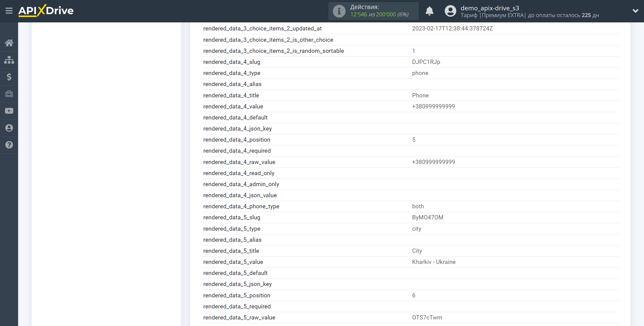This screenshot has height=326, width=644.
Task: Select the rendered_data_5_alias label
Action: pyautogui.click(x=232, y=240)
